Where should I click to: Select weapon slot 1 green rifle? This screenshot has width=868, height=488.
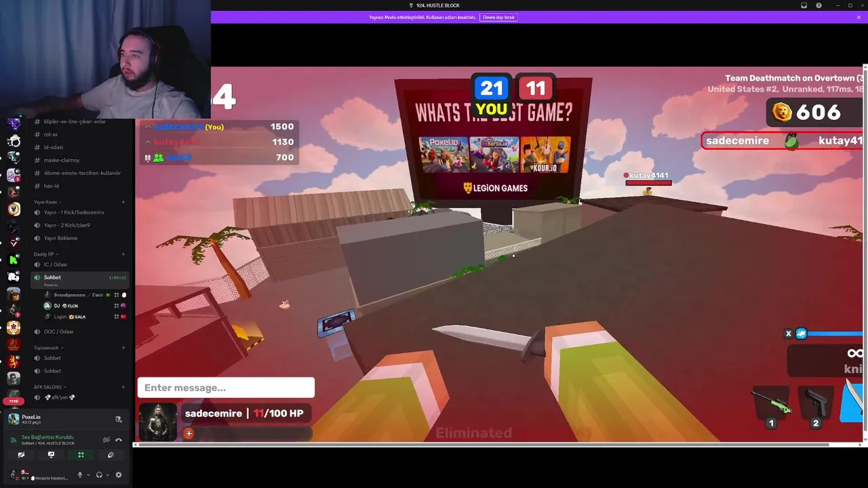pyautogui.click(x=771, y=405)
